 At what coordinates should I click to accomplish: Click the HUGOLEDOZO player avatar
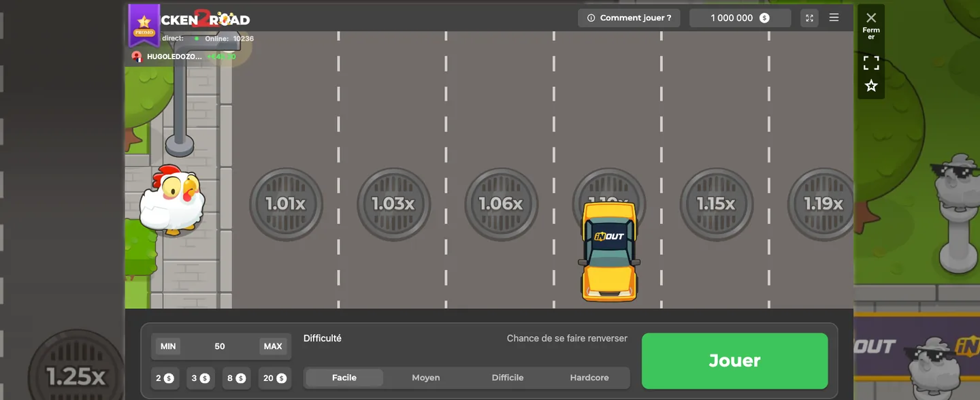(x=137, y=56)
